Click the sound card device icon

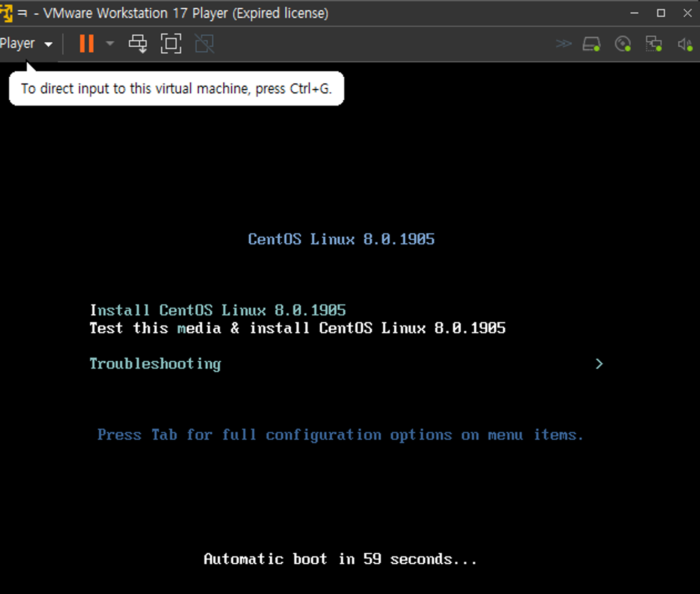(x=685, y=44)
